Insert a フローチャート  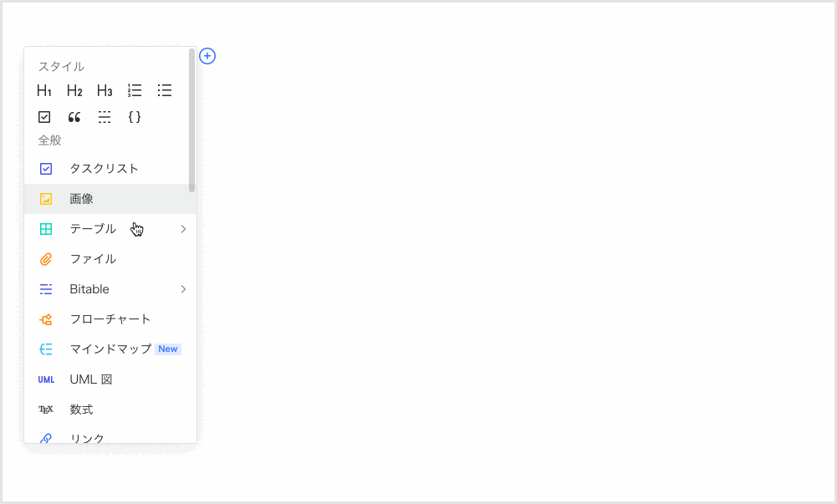click(x=110, y=319)
